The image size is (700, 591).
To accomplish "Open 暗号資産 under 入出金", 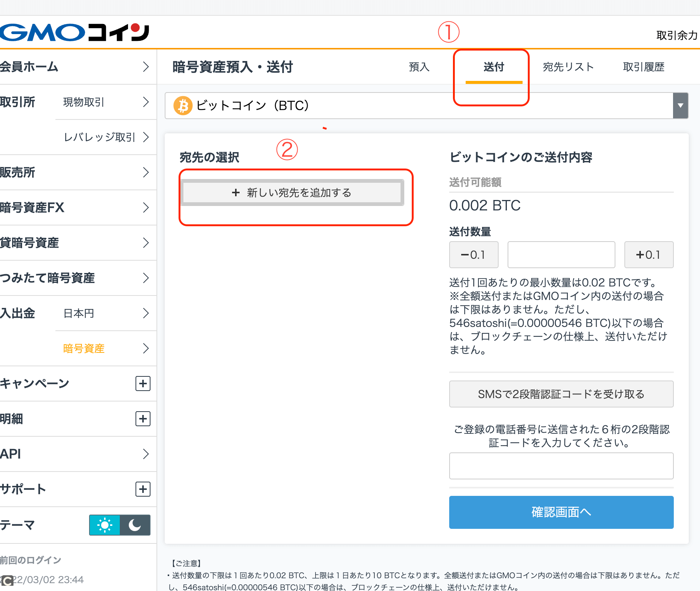I will (106, 348).
